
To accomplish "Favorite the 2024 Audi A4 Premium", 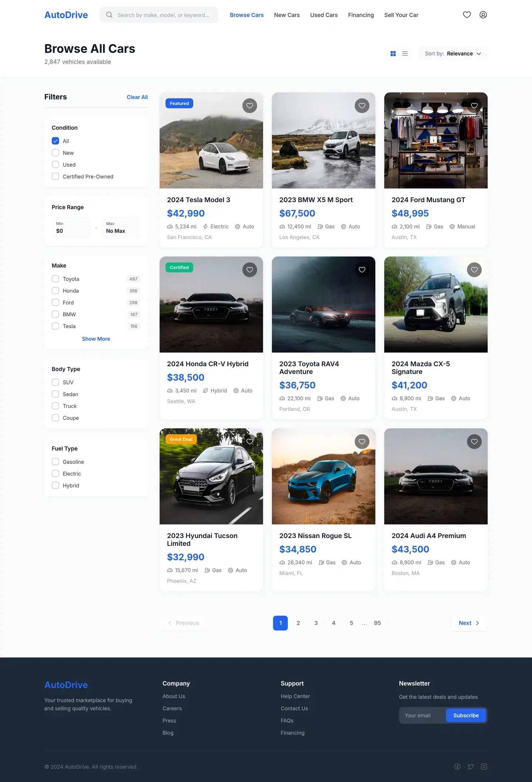I will coord(474,442).
